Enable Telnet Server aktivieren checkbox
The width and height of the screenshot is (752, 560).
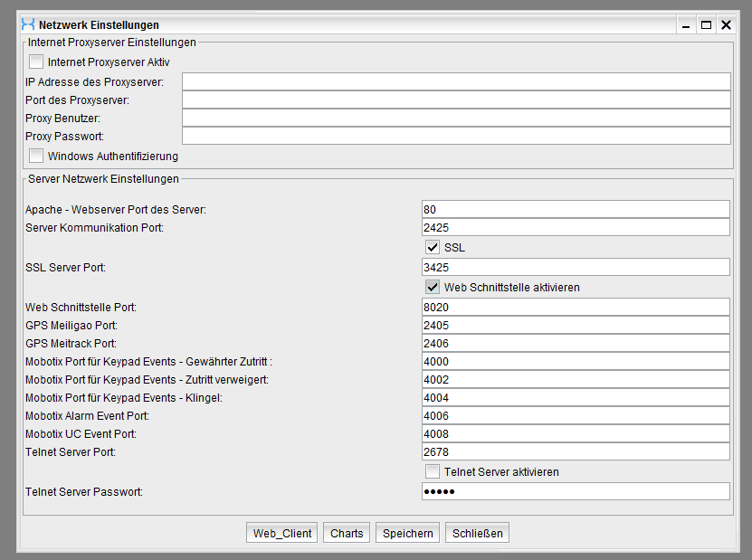433,471
